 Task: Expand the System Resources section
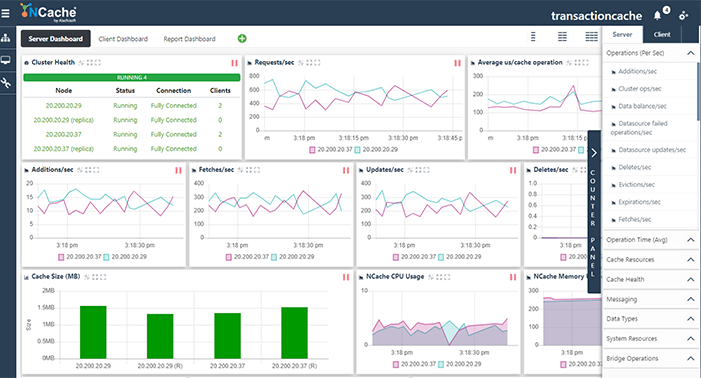[x=690, y=339]
